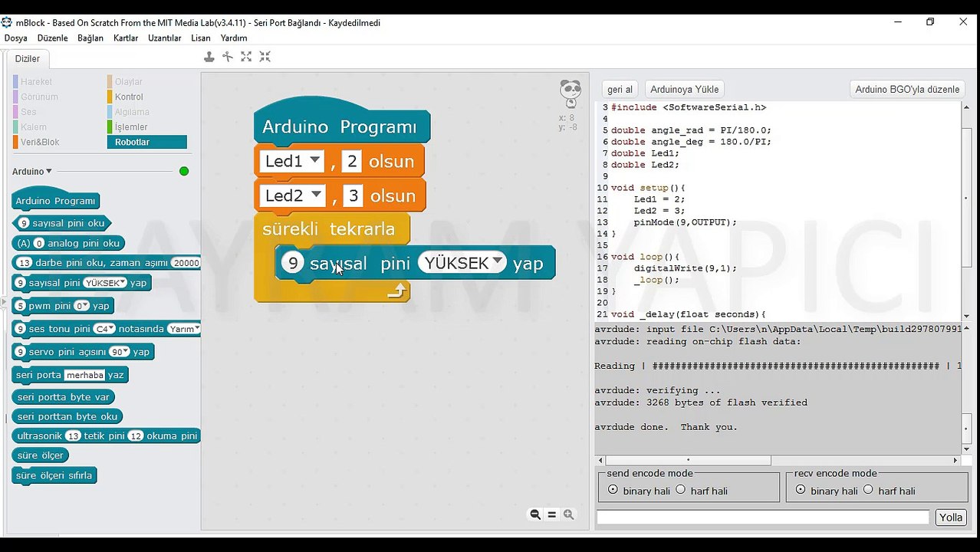Click the 20000 timeout field in darbe block
The height and width of the screenshot is (552, 980).
pyautogui.click(x=186, y=262)
